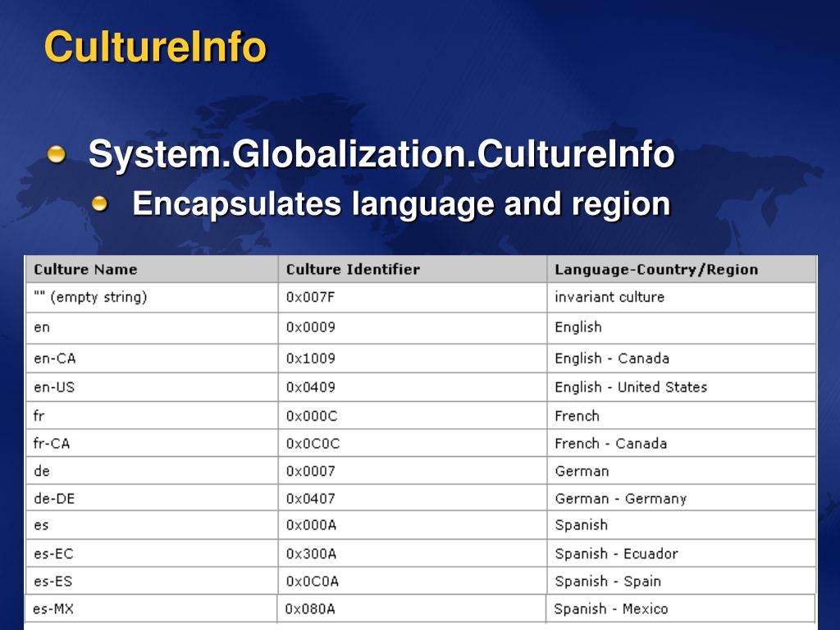Click the 0x0409 identifier cell
This screenshot has height=630, width=840.
tap(413, 387)
